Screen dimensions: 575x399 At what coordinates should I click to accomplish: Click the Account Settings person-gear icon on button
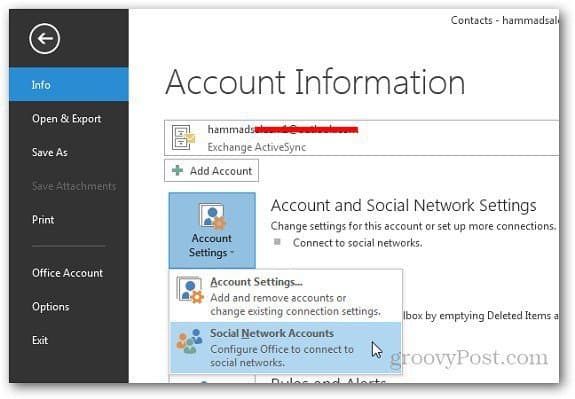point(212,216)
